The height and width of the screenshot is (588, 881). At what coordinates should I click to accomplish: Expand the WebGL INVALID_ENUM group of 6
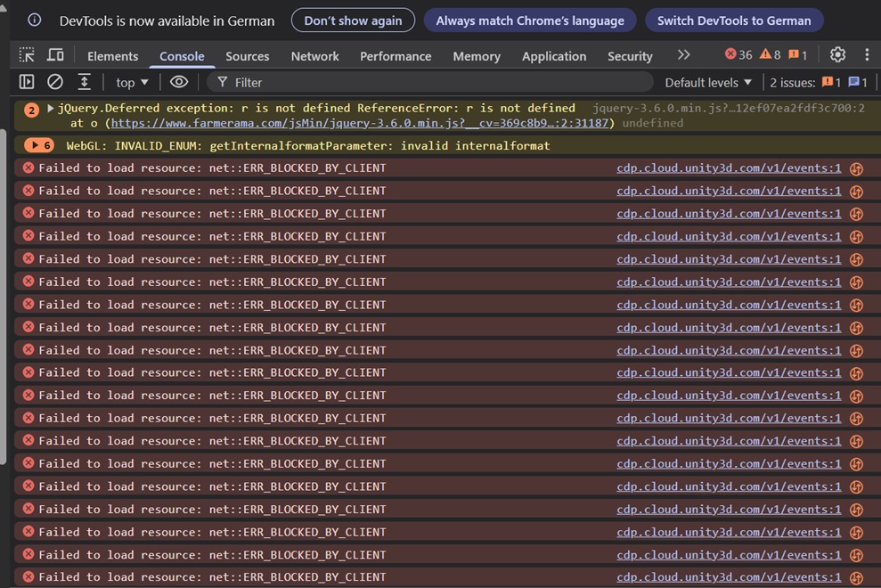pyautogui.click(x=39, y=145)
